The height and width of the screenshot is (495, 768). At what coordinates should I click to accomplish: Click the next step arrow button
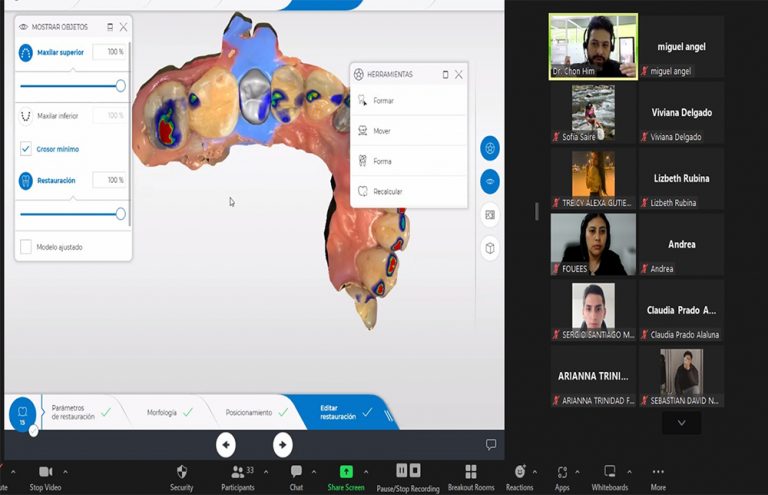click(283, 445)
